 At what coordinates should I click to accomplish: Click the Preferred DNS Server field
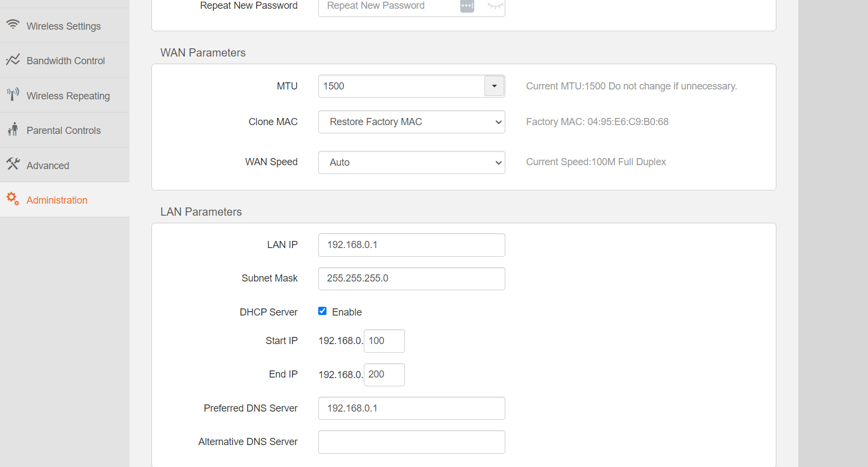click(x=412, y=408)
